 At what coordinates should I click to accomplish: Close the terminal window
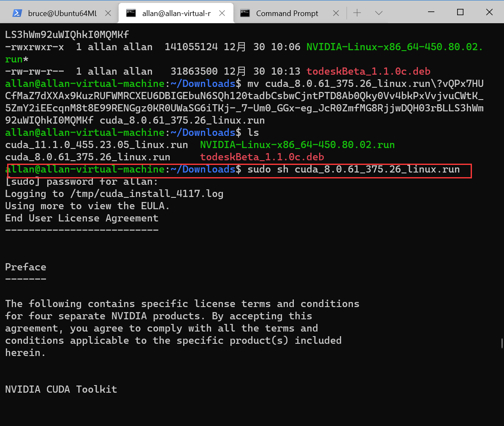[489, 12]
